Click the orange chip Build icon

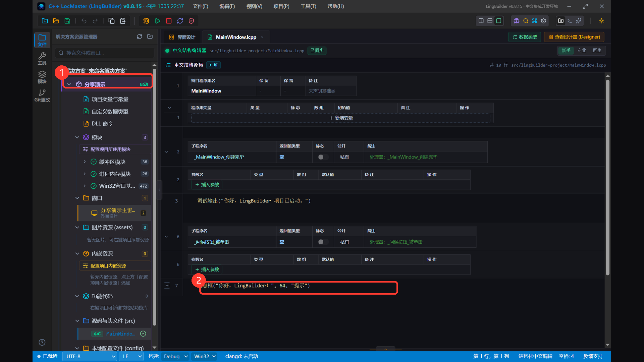(x=146, y=21)
